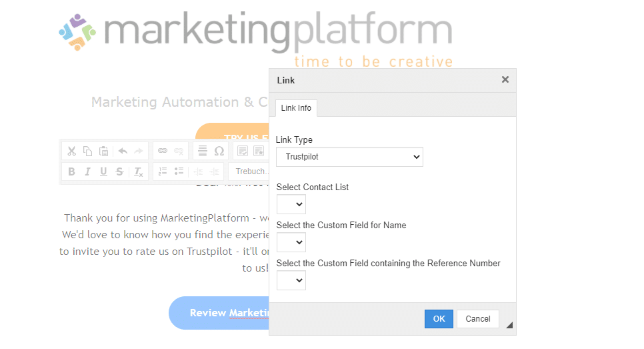644x349 pixels.
Task: Toggle strikethrough formatting
Action: click(119, 171)
